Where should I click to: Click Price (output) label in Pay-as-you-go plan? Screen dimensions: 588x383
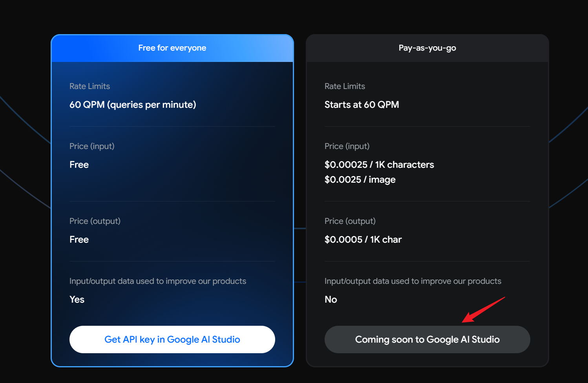point(350,221)
